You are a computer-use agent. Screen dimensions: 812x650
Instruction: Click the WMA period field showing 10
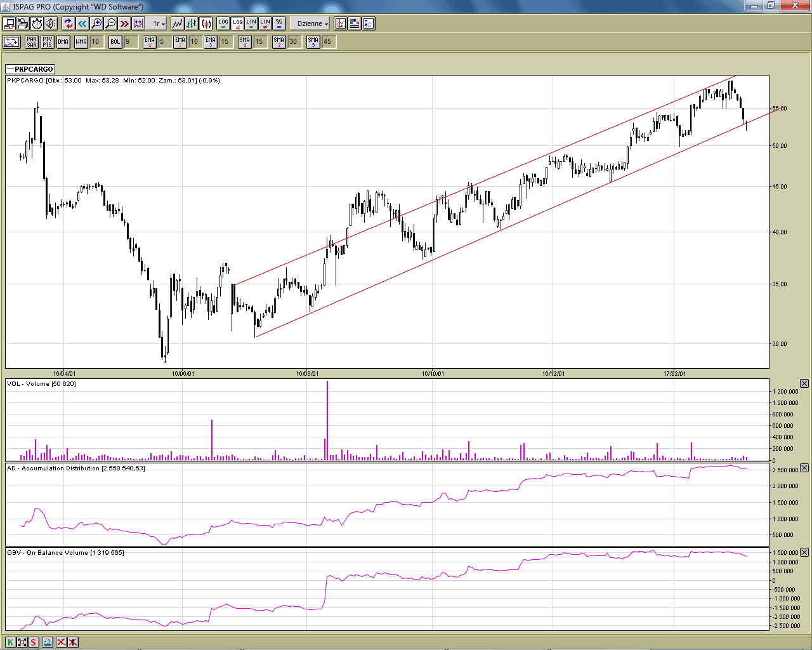click(96, 42)
